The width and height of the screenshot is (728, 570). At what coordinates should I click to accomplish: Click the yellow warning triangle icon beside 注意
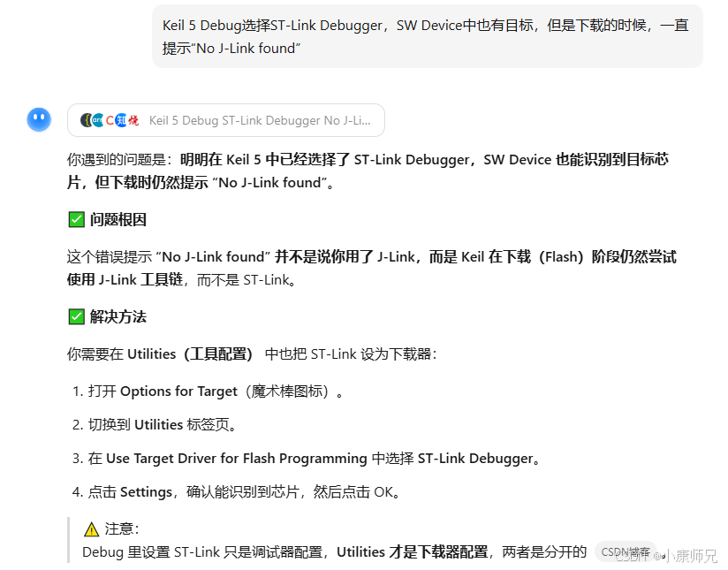pos(92,528)
